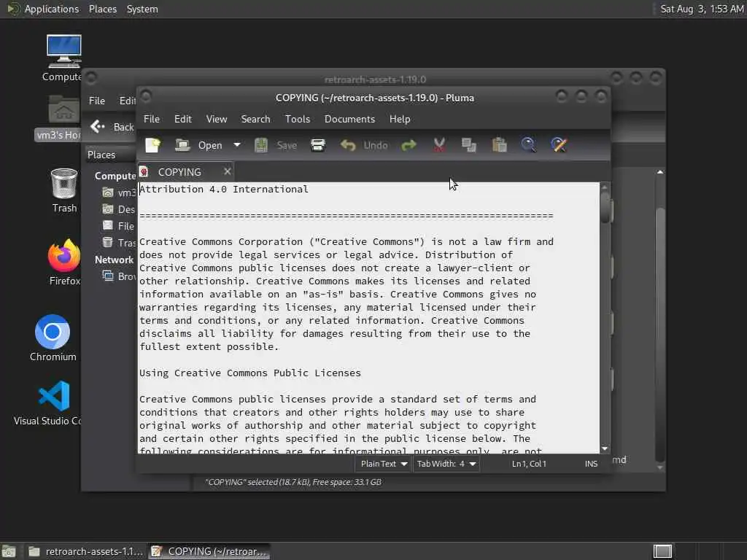This screenshot has height=560, width=747.
Task: Click the green Redo arrow icon
Action: (409, 145)
